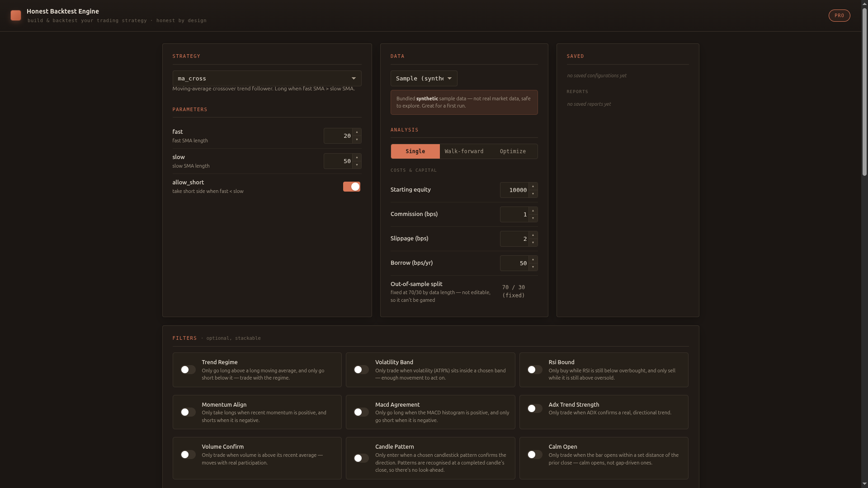This screenshot has height=488, width=868.
Task: Click the orange app logo icon
Action: coord(16,15)
